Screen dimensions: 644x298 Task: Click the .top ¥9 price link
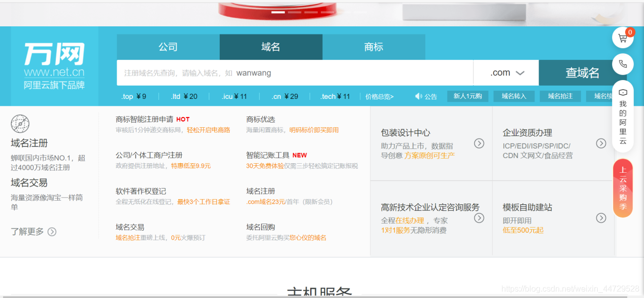click(134, 96)
